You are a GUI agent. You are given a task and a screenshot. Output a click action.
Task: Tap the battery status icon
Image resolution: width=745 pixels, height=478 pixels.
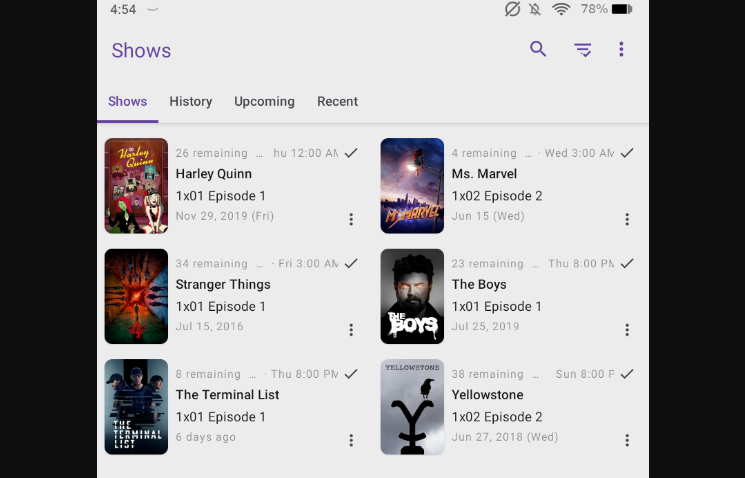pyautogui.click(x=622, y=9)
